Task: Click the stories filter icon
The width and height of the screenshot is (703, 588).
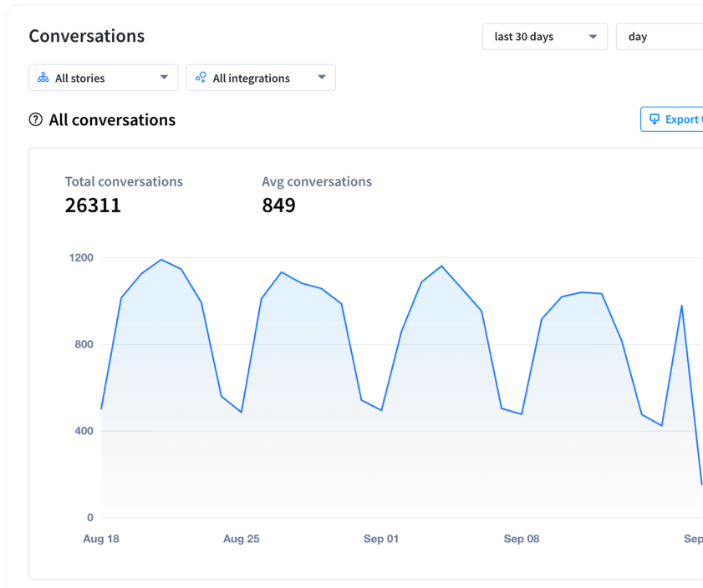Action: pos(43,77)
